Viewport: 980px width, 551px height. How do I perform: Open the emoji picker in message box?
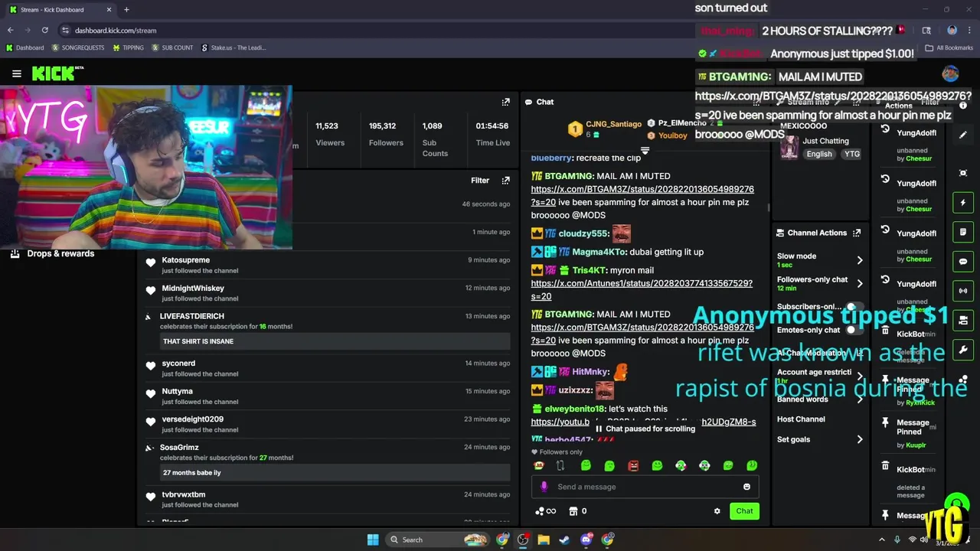click(x=746, y=487)
